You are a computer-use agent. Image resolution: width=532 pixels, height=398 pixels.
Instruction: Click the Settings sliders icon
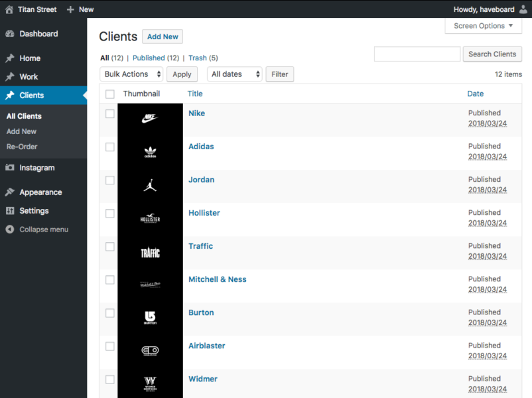10,211
